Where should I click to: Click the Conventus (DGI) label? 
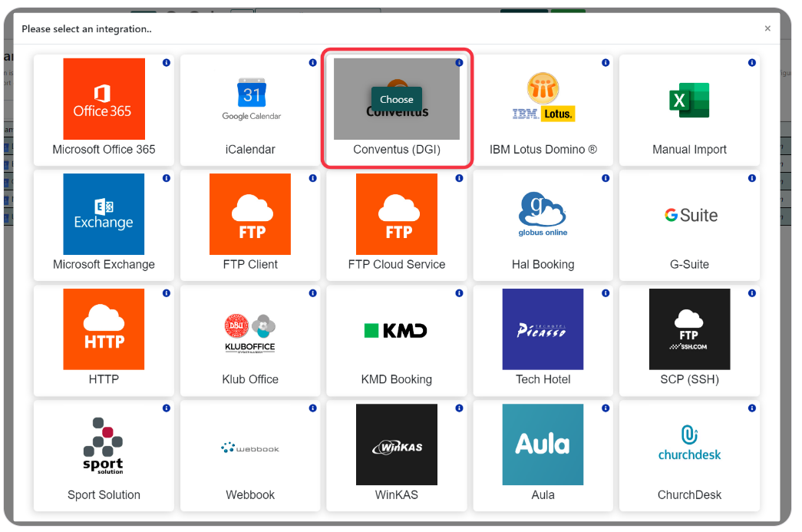tap(397, 150)
